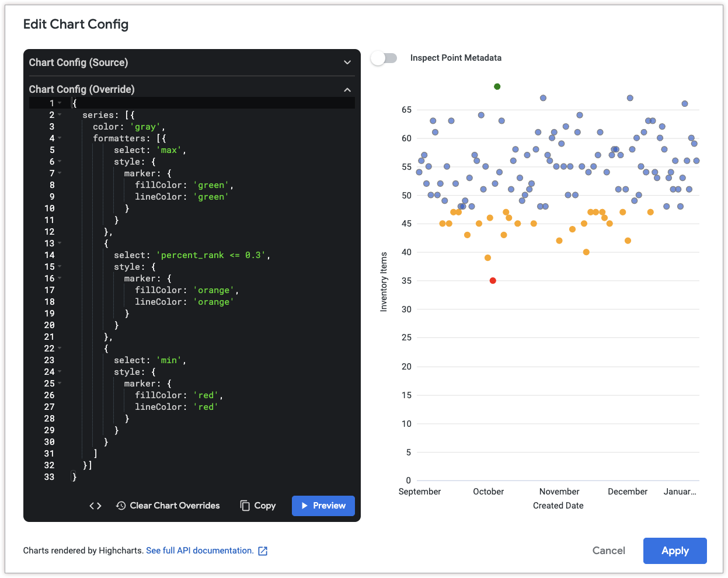This screenshot has width=728, height=578.
Task: Collapse the Chart Config (Override) chevron
Action: coord(347,89)
